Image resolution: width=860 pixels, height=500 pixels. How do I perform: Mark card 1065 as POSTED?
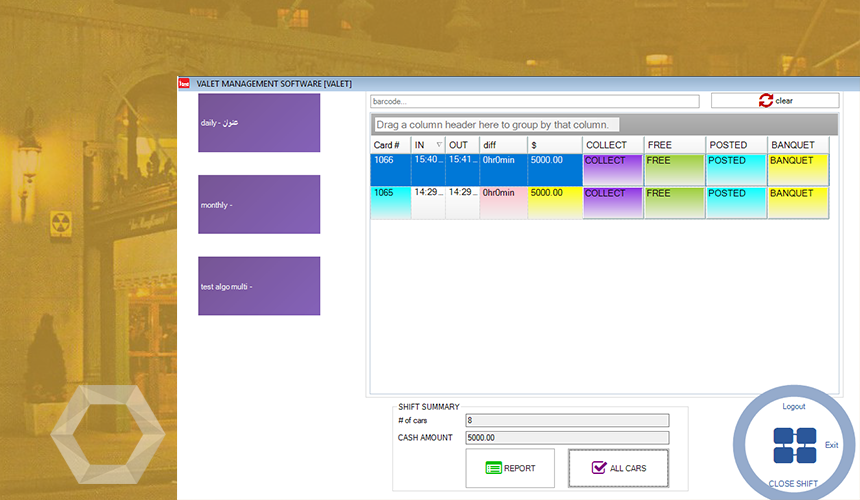[736, 202]
